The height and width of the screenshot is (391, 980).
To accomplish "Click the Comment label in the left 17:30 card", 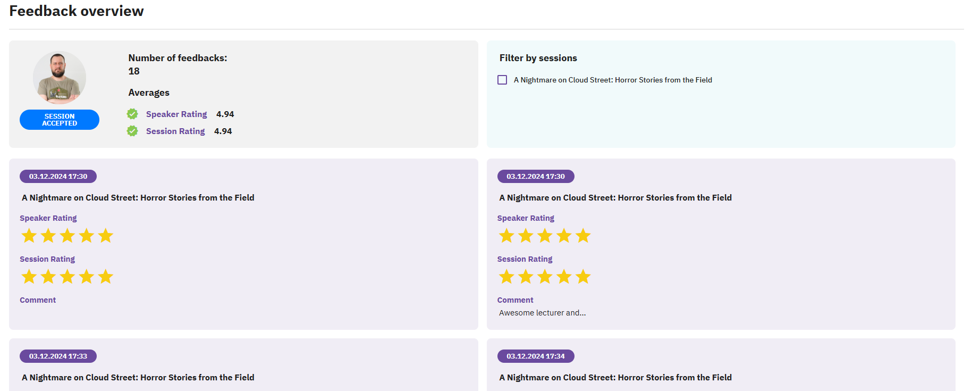I will [x=38, y=300].
